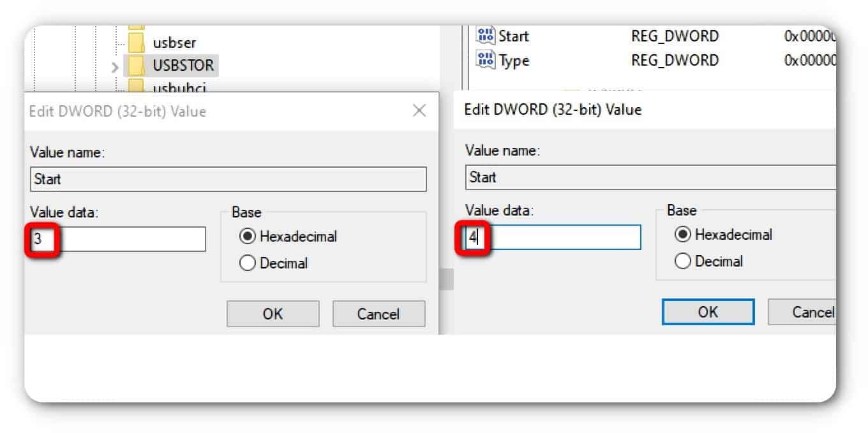Select Hexadecimal base in left dialog
Viewport: 868px width, 433px height.
[x=247, y=237]
